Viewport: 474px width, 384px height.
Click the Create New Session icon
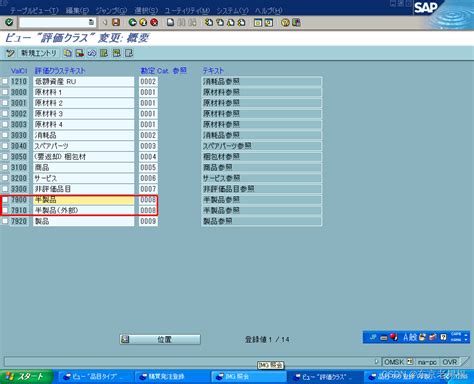coord(258,22)
